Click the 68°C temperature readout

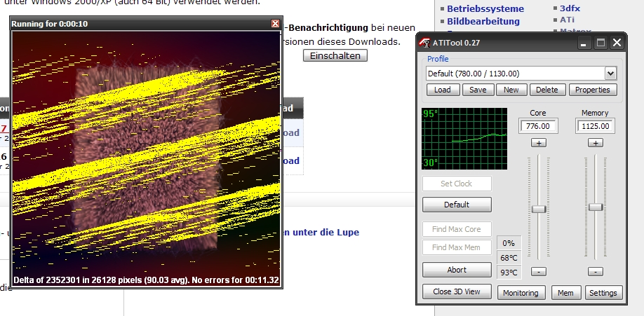coord(509,258)
